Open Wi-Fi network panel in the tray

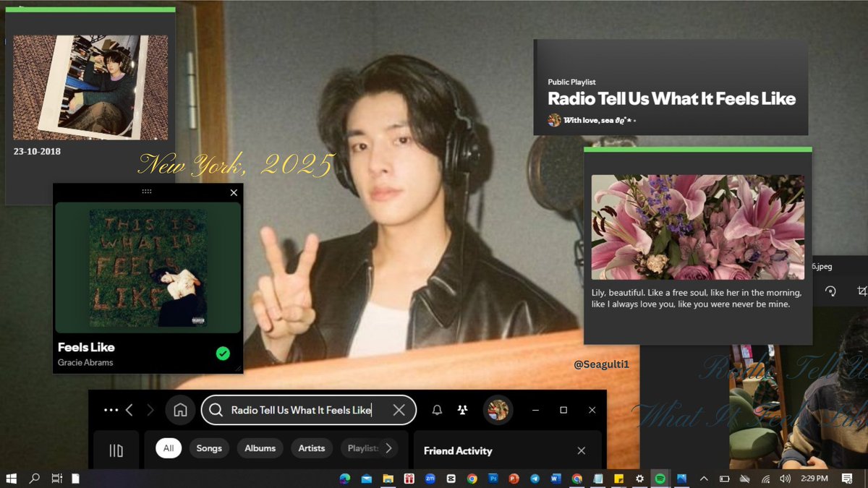[765, 479]
